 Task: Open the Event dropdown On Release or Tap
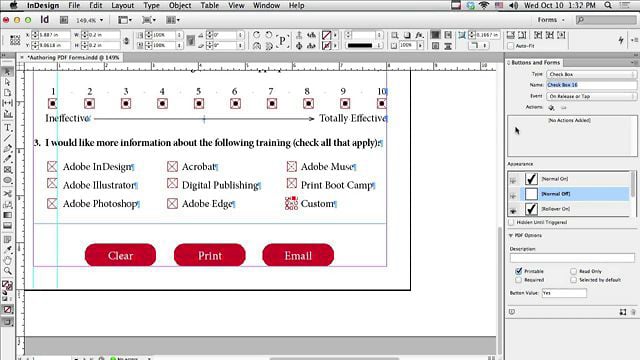point(591,96)
